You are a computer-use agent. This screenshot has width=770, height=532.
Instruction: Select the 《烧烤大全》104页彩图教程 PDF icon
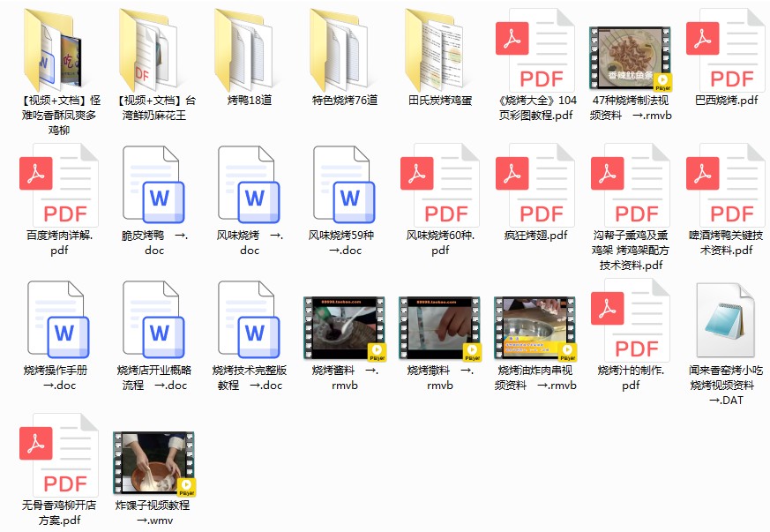[x=535, y=49]
